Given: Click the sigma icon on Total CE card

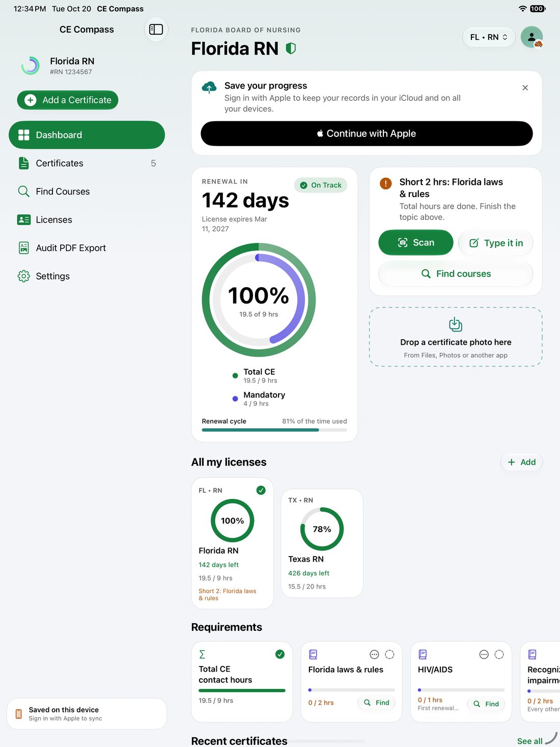Looking at the screenshot, I should (202, 654).
